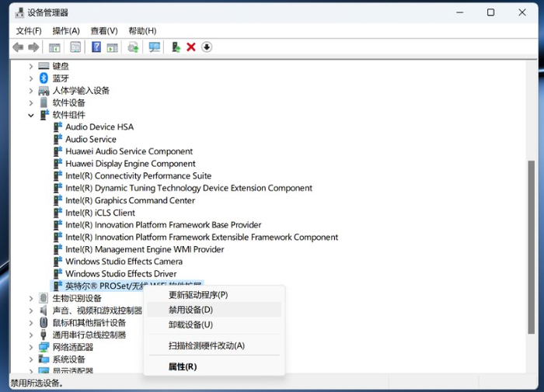Image resolution: width=544 pixels, height=392 pixels.
Task: Click the update driver toolbar icon
Action: [134, 47]
